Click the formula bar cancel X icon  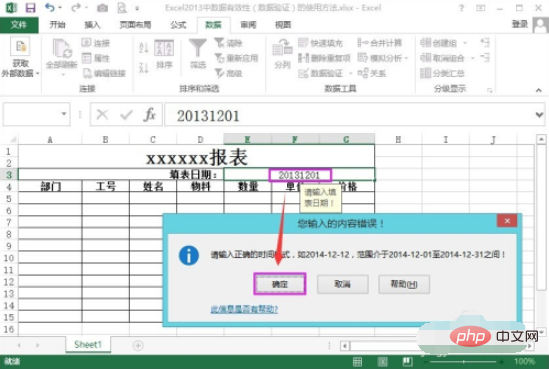coord(102,114)
